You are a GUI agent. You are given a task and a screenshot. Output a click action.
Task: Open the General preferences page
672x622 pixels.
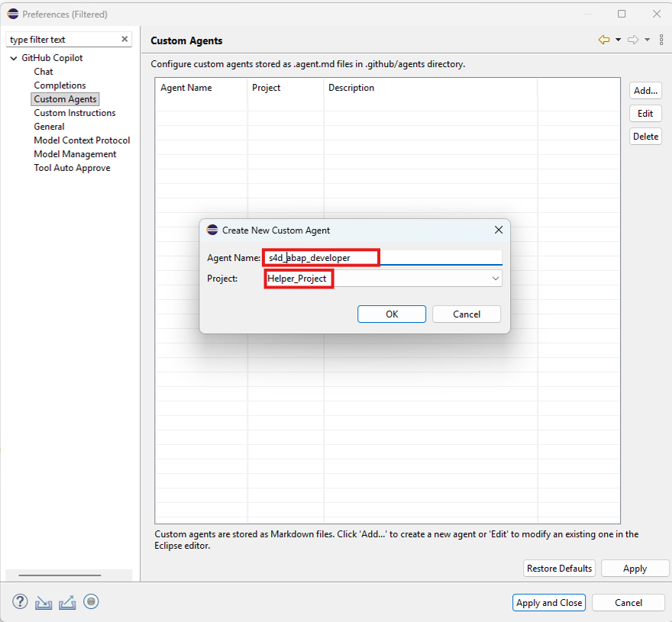click(49, 127)
